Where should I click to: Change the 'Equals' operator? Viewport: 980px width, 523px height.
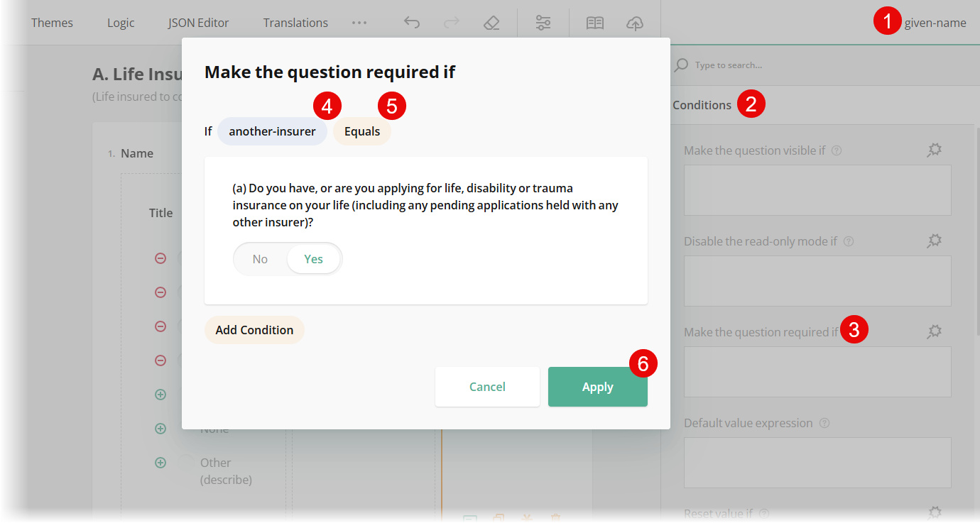[362, 131]
